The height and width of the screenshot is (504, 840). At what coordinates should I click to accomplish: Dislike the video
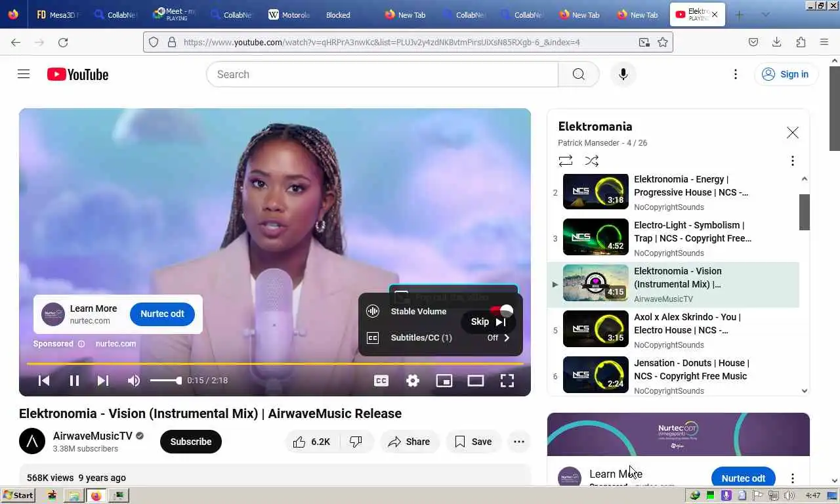(356, 442)
